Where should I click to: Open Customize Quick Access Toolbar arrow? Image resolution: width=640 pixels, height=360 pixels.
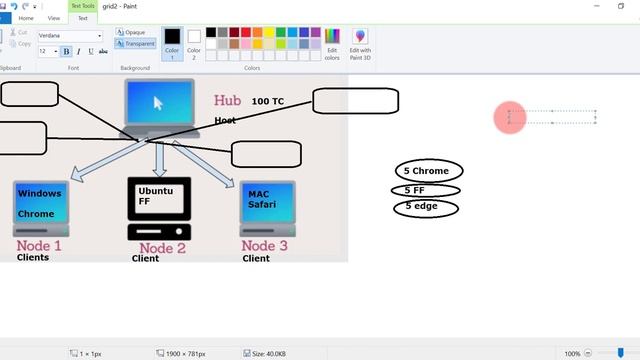(x=35, y=7)
